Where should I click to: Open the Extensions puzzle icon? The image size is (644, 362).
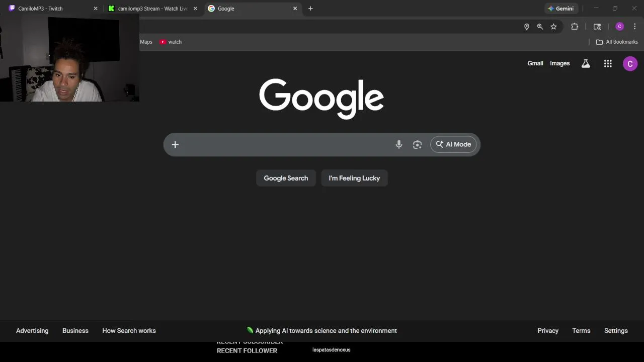coord(575,27)
